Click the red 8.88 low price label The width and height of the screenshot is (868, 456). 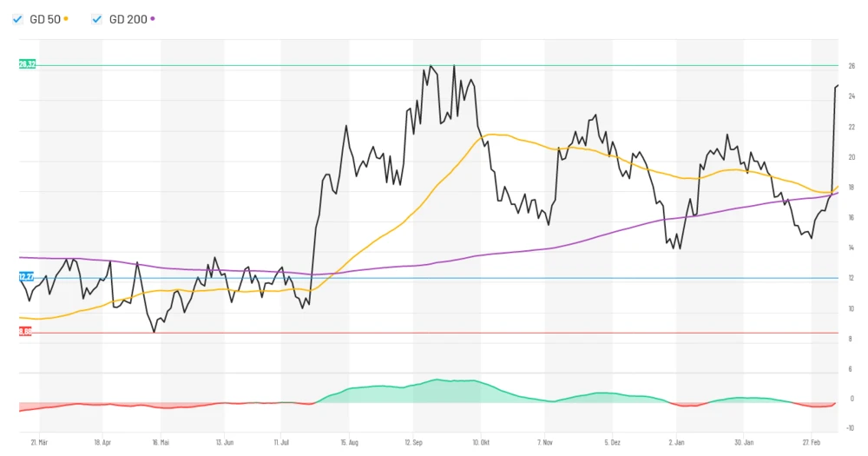[25, 332]
